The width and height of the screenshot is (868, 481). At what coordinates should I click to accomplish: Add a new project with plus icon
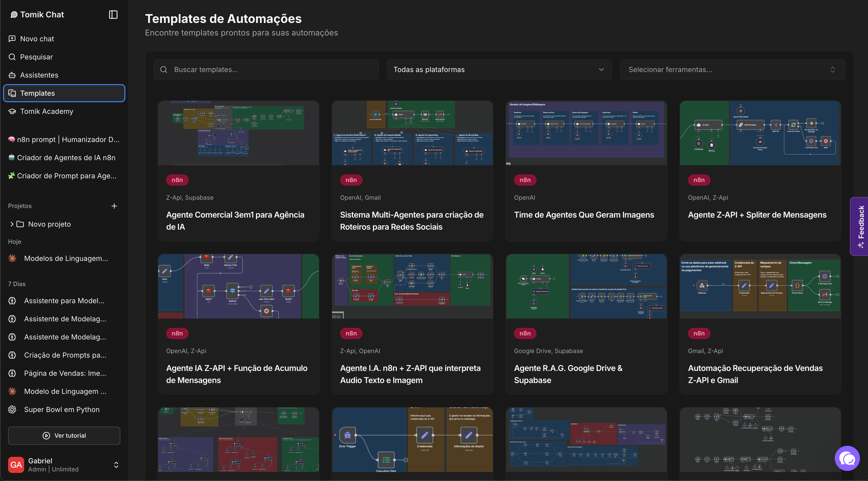[114, 206]
